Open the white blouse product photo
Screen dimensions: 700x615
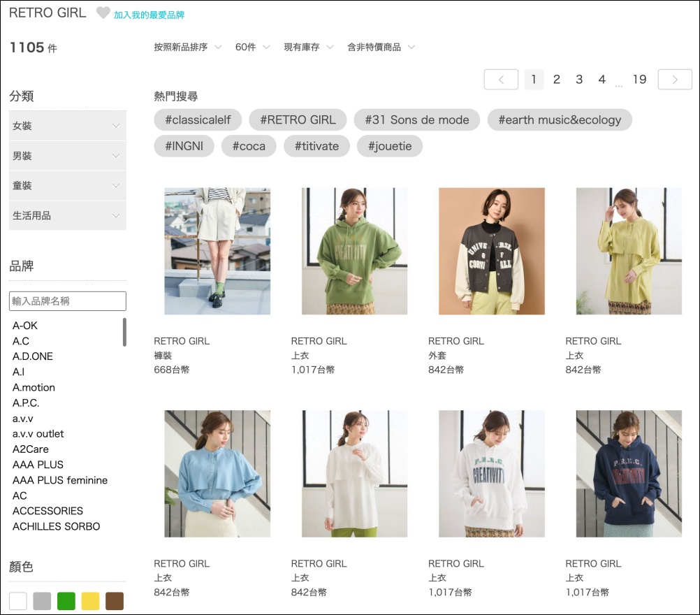point(354,474)
